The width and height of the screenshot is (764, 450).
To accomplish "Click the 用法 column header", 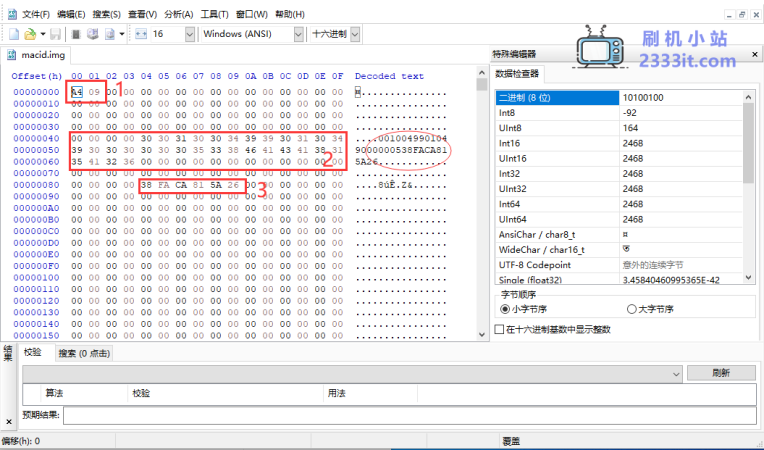I will 370,393.
